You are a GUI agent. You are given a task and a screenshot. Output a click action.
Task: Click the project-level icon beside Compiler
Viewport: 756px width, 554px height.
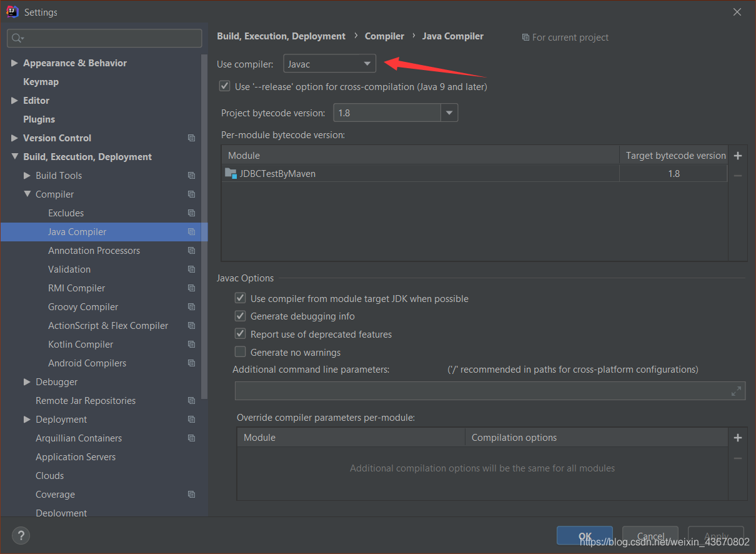191,194
